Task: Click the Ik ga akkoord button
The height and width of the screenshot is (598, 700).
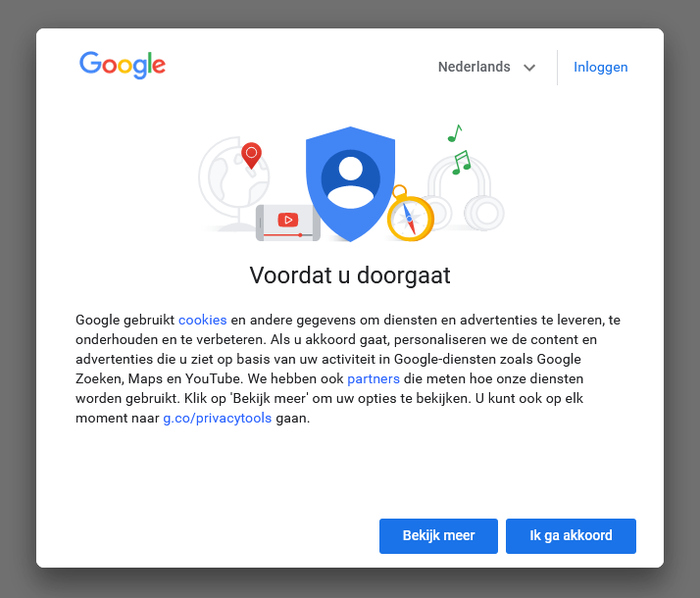Action: point(571,536)
